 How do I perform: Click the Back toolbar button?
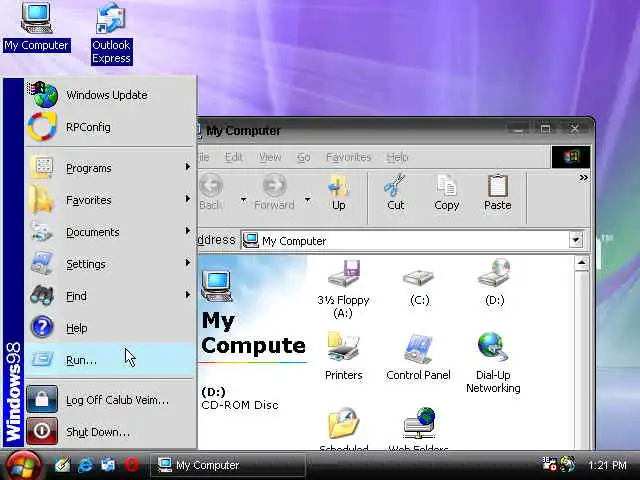click(x=211, y=192)
